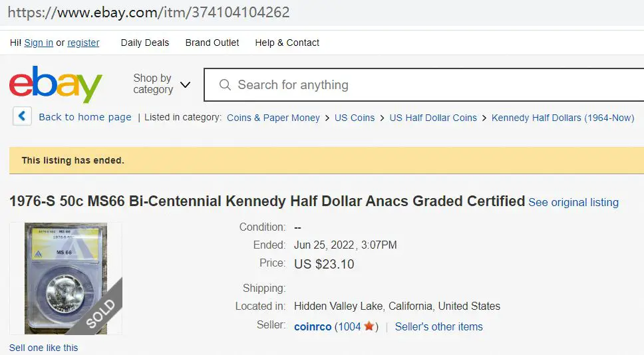Click the back arrow icon button

[x=22, y=116]
